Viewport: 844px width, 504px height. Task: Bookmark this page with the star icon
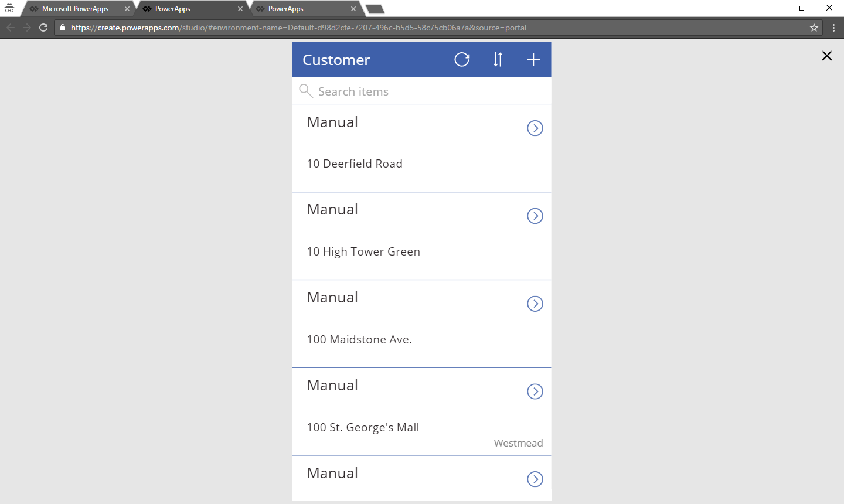(x=814, y=28)
